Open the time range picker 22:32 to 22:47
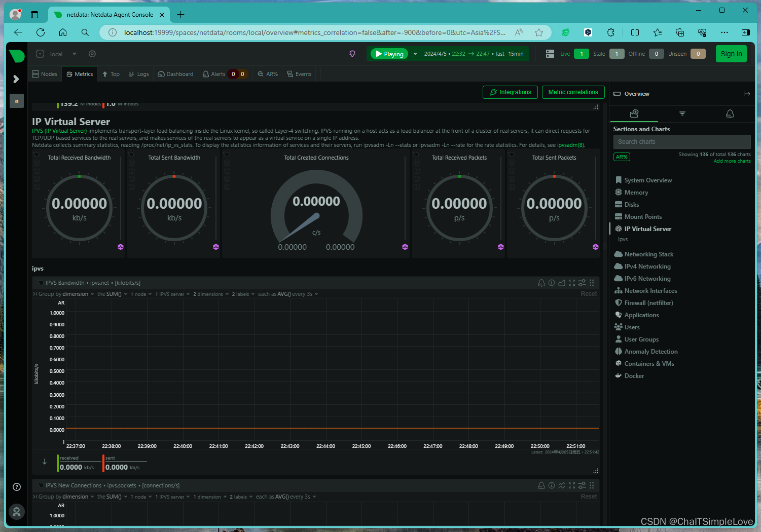The image size is (761, 532). tap(474, 54)
